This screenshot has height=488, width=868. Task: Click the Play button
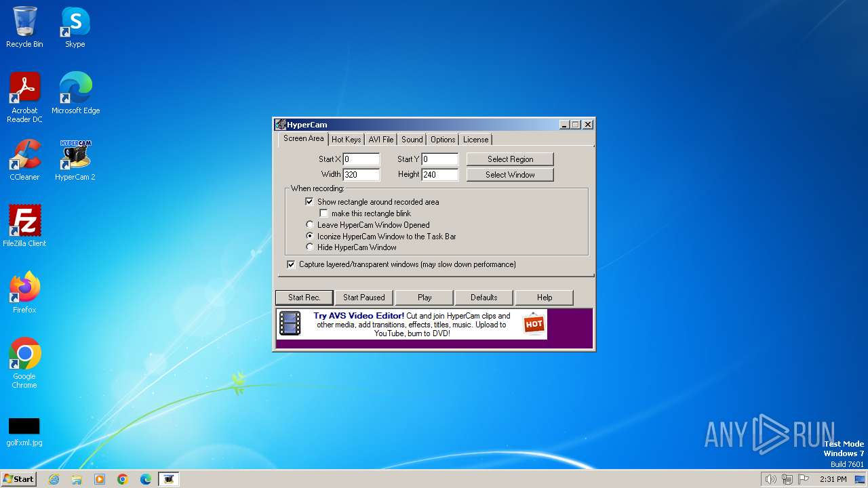click(425, 298)
